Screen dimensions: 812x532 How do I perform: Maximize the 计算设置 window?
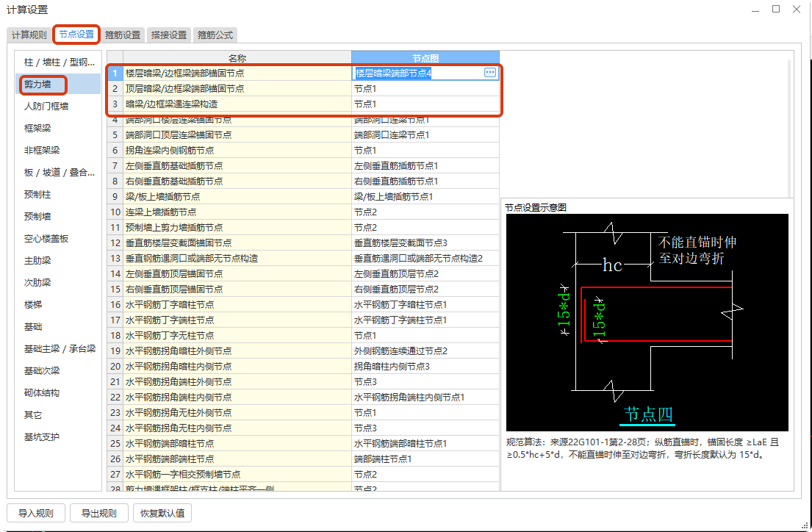coord(776,10)
